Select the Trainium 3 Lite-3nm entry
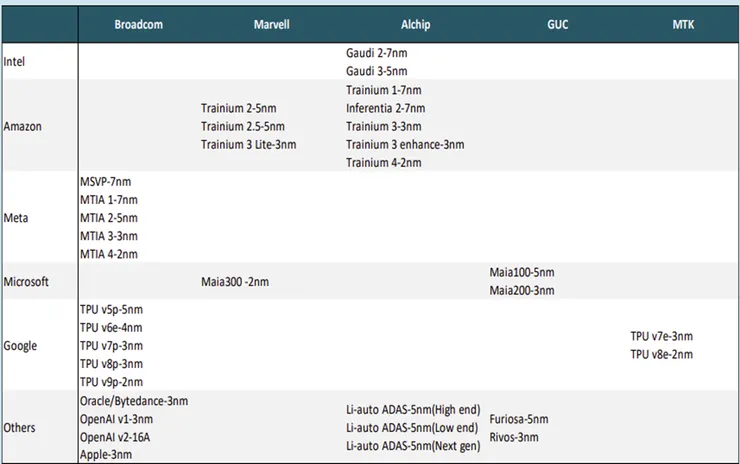Screen dimensions: 740x464 click(x=248, y=145)
